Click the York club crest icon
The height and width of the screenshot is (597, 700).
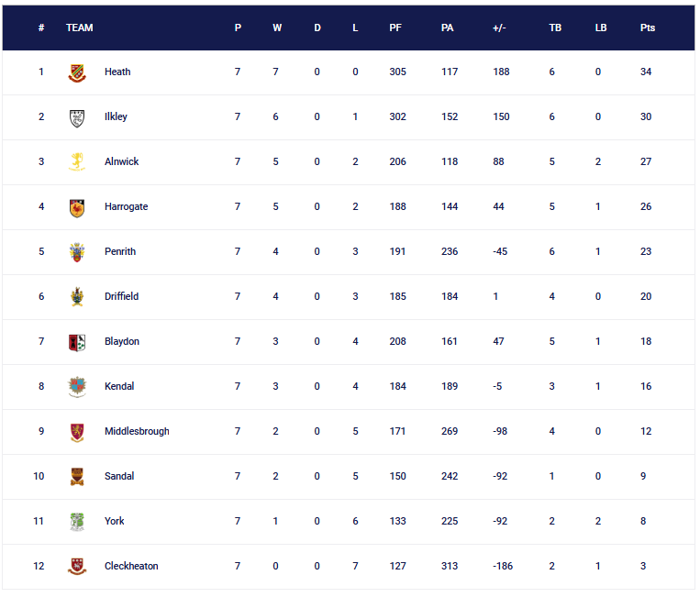click(x=78, y=522)
